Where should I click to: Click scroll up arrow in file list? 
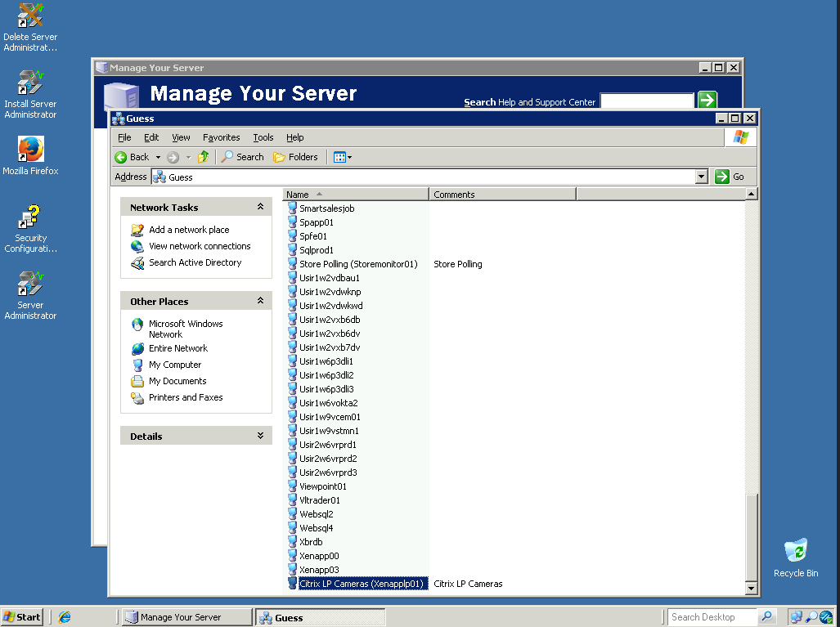tap(751, 194)
